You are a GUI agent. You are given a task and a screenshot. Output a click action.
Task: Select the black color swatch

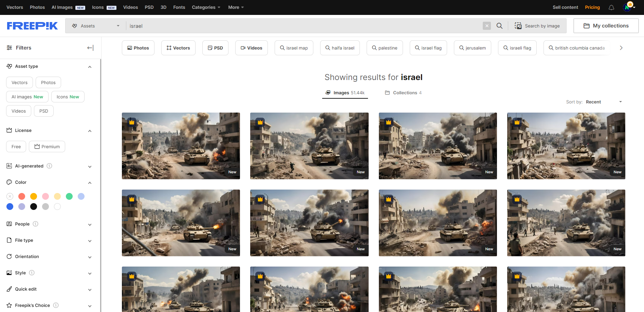[34, 207]
